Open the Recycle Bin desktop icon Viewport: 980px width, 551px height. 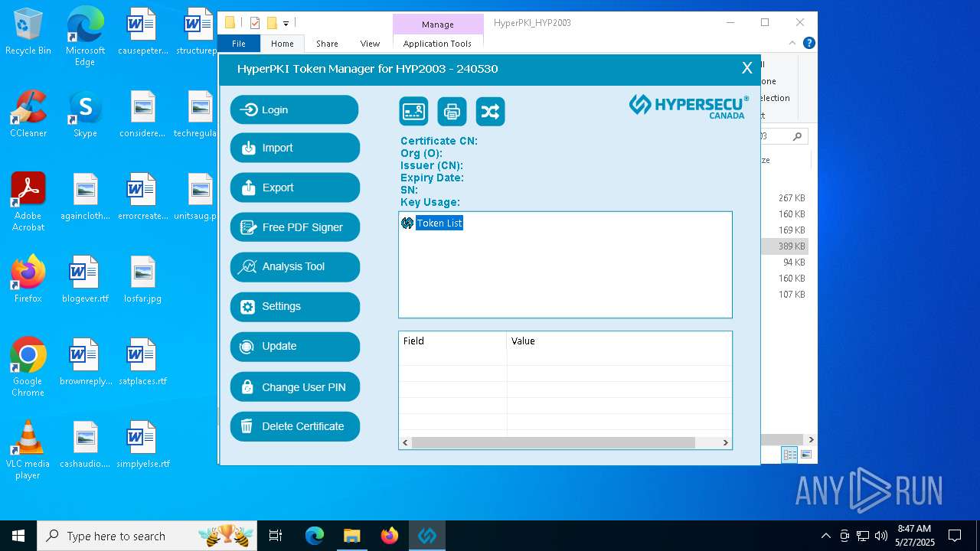[28, 33]
